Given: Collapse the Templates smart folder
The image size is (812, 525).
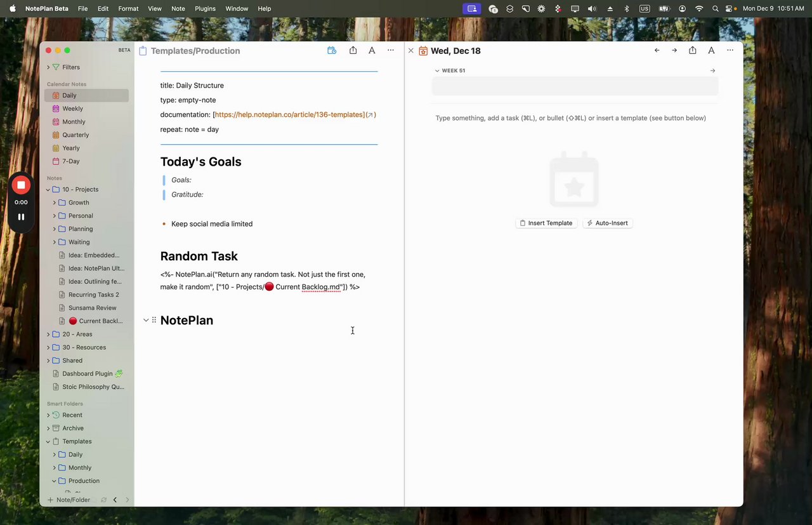Looking at the screenshot, I should [48, 442].
